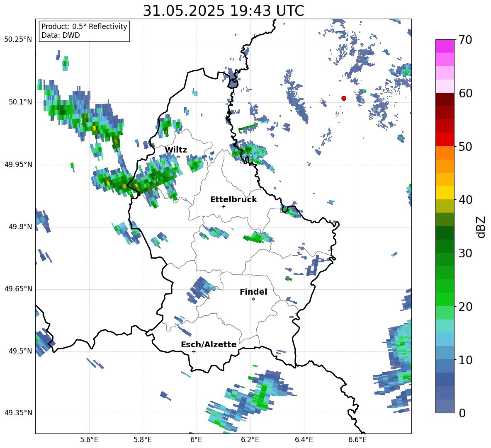
Task: Click the Esch/Alzette station cross marker
Action: [194, 351]
